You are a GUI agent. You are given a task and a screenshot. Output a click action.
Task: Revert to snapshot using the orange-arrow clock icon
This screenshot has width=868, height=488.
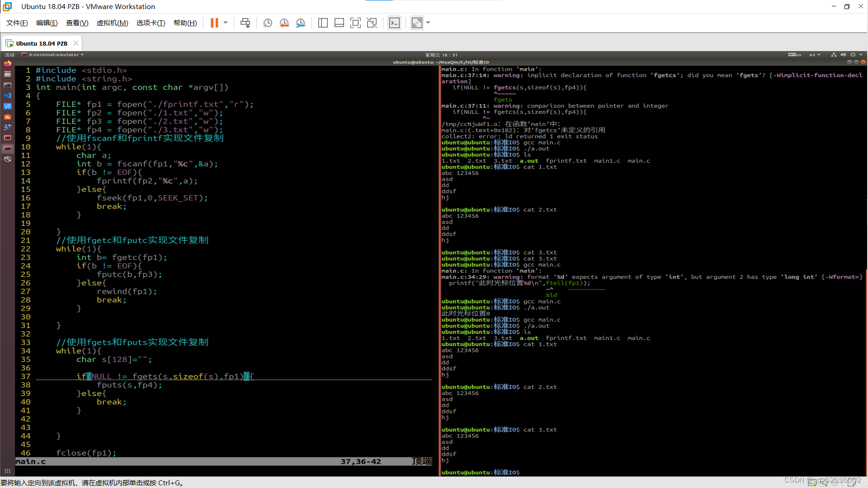[x=284, y=23]
